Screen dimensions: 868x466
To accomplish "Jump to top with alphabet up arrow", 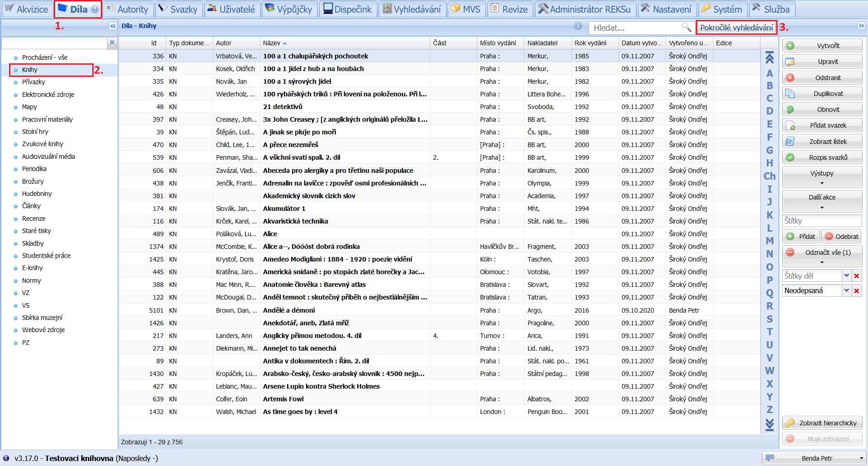I will (x=769, y=58).
